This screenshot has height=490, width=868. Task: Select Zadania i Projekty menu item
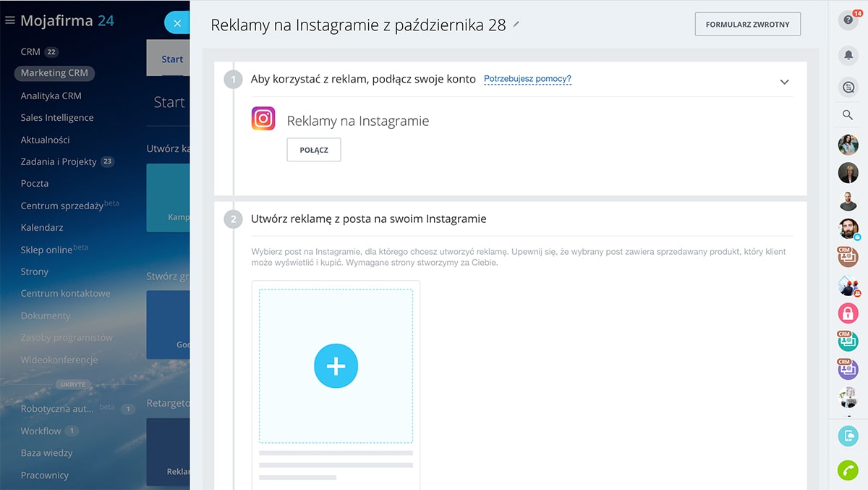coord(59,161)
